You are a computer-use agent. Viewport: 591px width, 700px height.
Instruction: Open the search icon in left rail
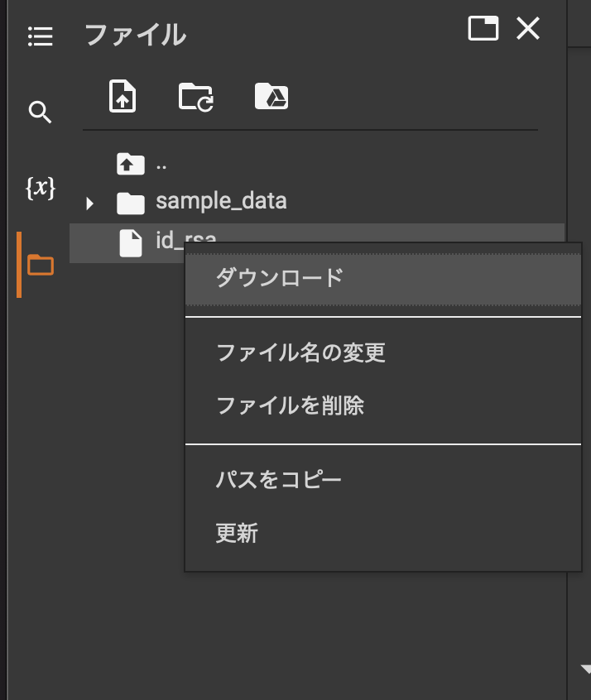40,112
